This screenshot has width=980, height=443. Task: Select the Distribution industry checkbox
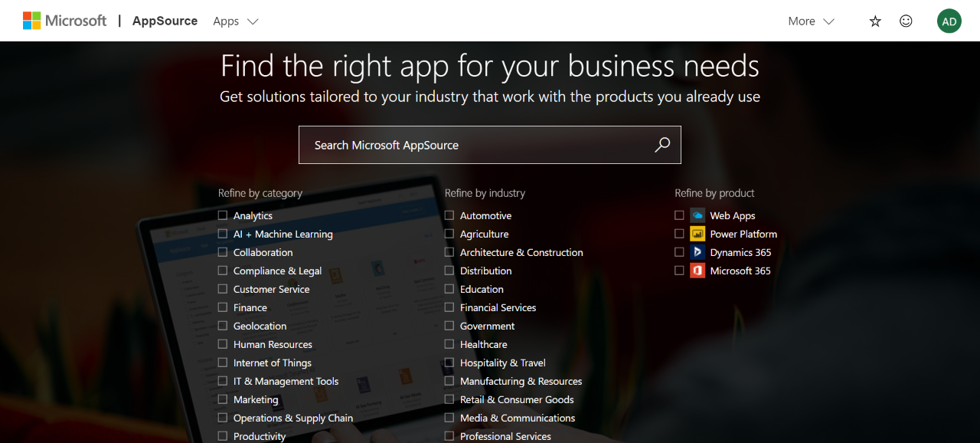coord(449,271)
